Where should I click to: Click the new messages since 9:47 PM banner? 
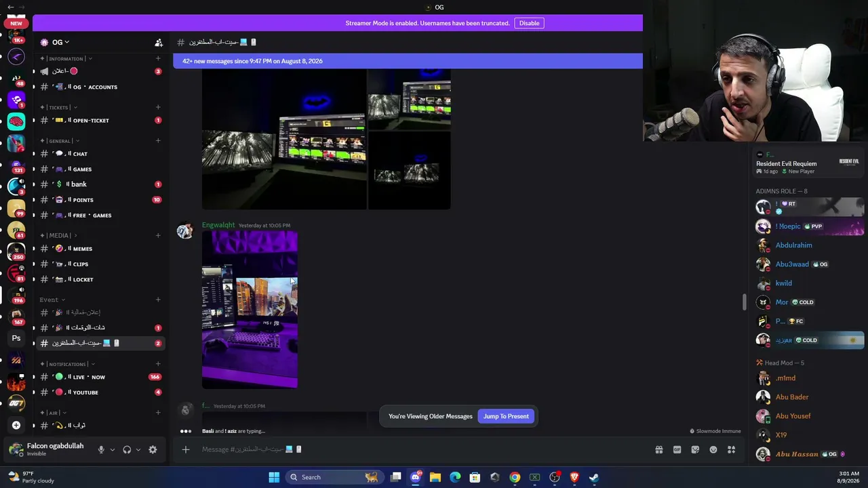tap(408, 61)
